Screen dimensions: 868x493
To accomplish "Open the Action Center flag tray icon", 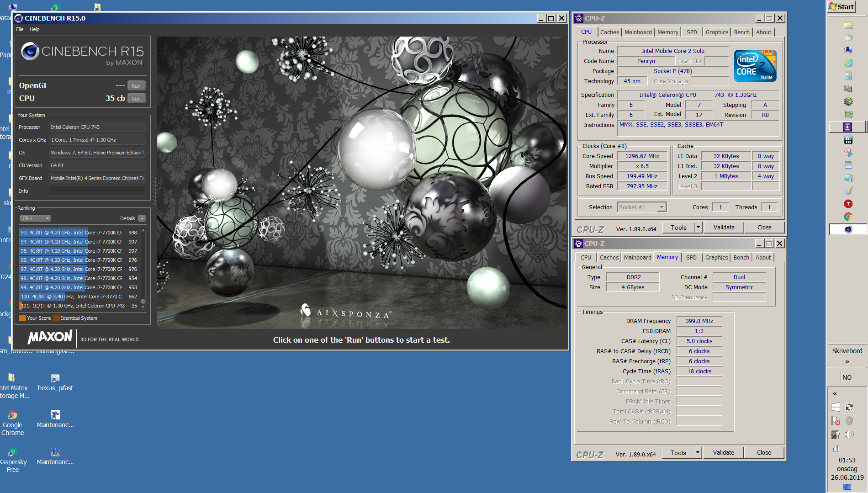I will point(836,421).
